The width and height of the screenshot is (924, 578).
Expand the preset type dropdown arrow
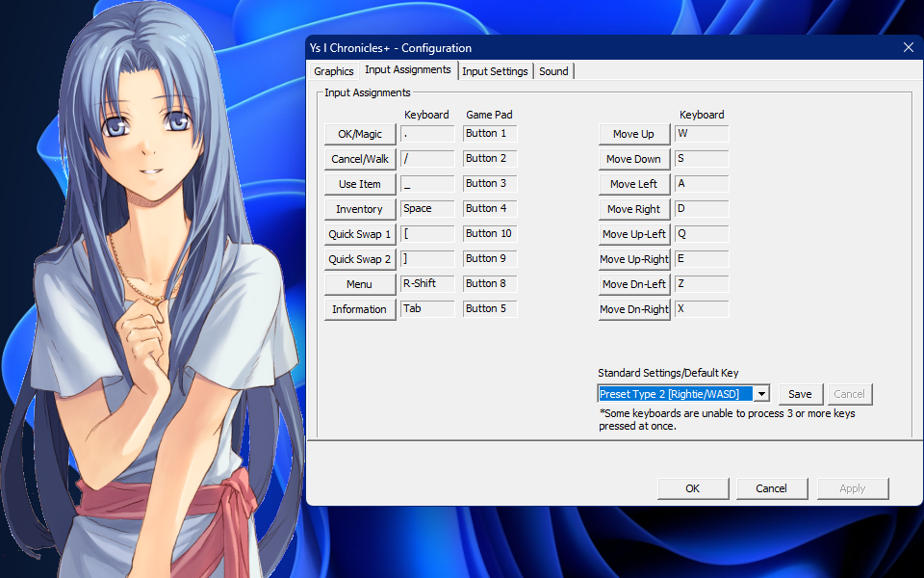(761, 394)
